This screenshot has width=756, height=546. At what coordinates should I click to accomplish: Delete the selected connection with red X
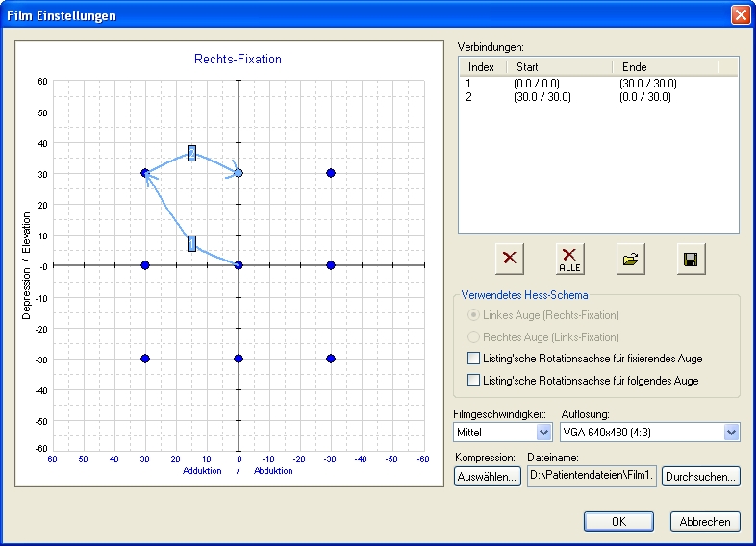tap(510, 259)
